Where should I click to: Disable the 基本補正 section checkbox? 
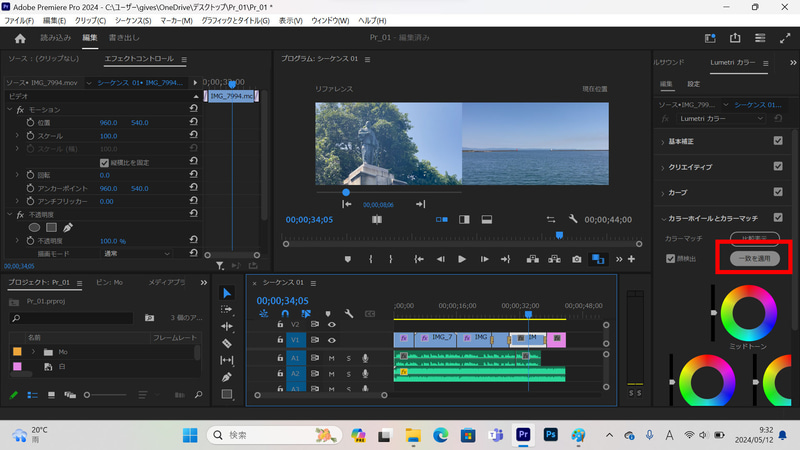[778, 141]
